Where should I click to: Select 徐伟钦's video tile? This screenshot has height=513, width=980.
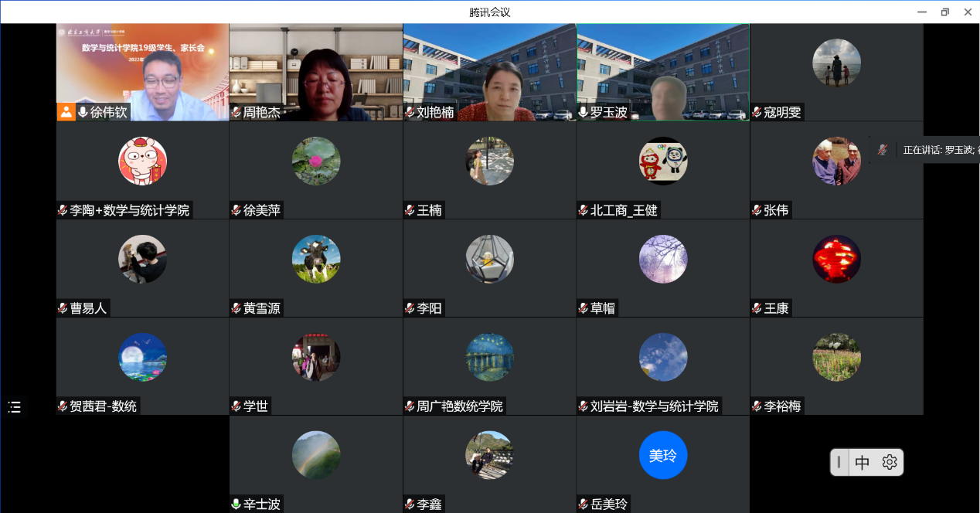(x=142, y=70)
